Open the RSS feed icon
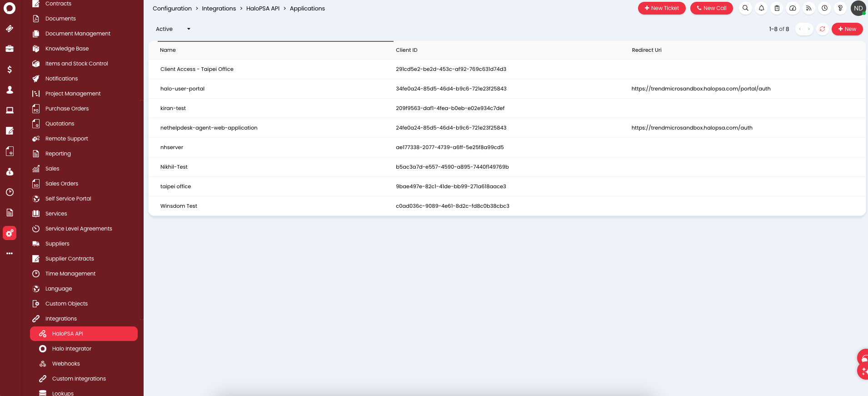The image size is (868, 396). 808,8
